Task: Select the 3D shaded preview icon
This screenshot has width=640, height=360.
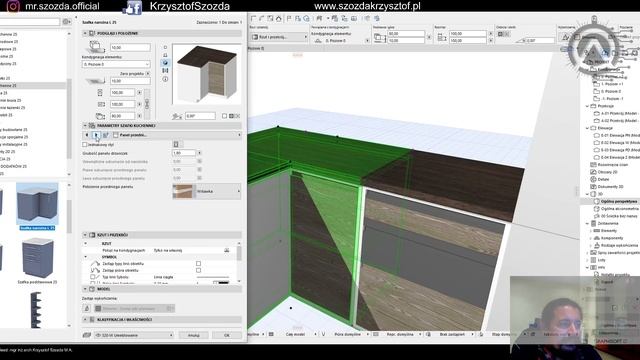Action: 165,63
